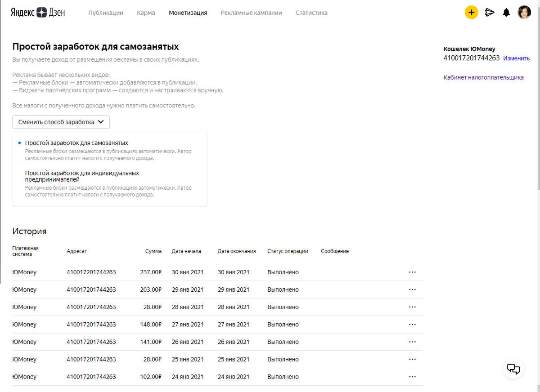
Task: Open the paper plane messages icon
Action: [x=490, y=13]
